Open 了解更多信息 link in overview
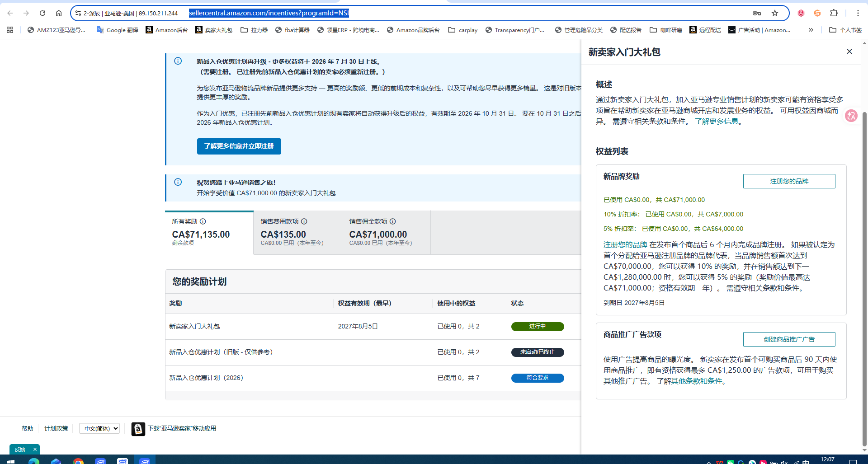This screenshot has height=464, width=868. [x=717, y=121]
